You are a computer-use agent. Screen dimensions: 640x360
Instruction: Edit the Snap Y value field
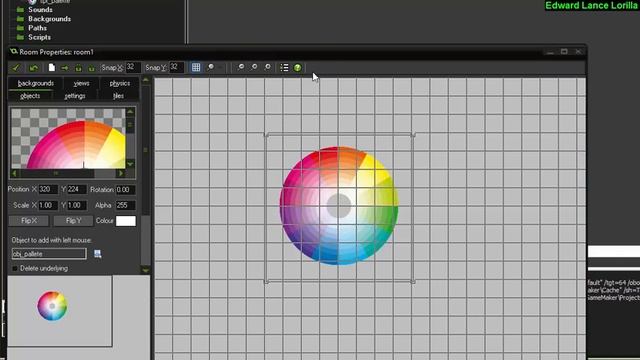pyautogui.click(x=177, y=67)
